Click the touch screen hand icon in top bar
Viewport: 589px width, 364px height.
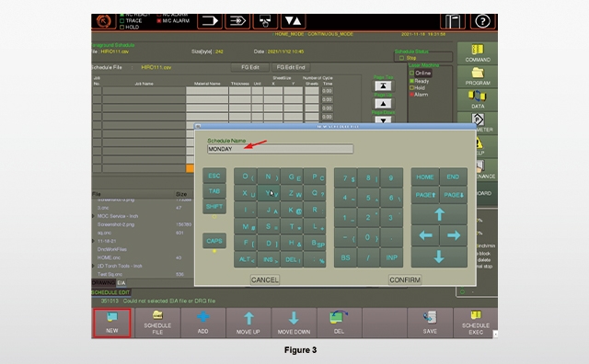coord(265,21)
